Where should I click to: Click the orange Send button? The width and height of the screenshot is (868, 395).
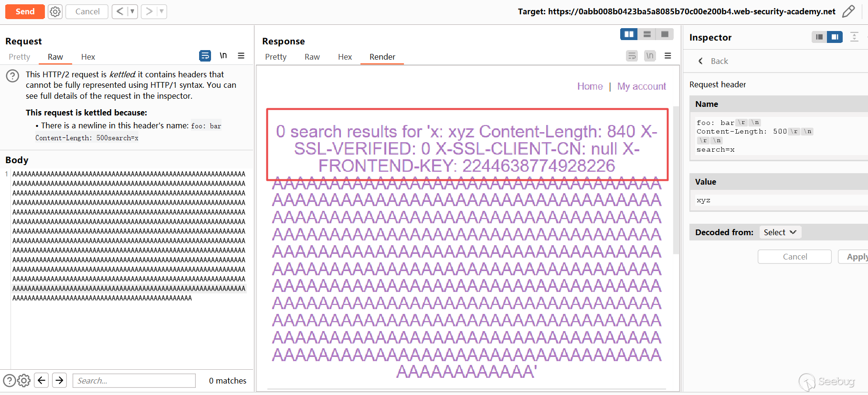tap(25, 11)
